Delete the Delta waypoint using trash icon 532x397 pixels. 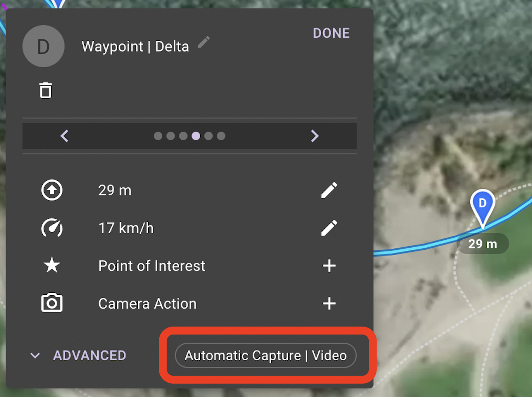(x=45, y=90)
